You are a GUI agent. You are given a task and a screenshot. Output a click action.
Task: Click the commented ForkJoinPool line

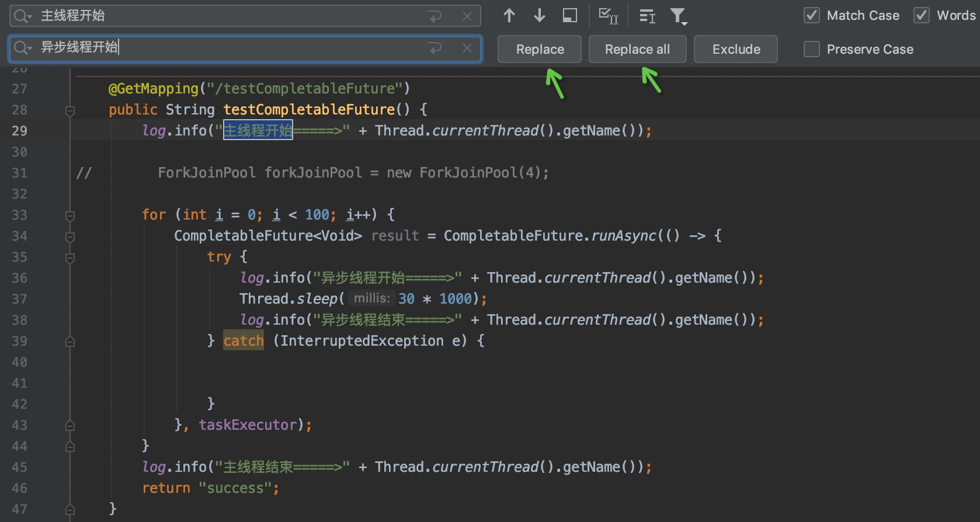click(x=353, y=173)
